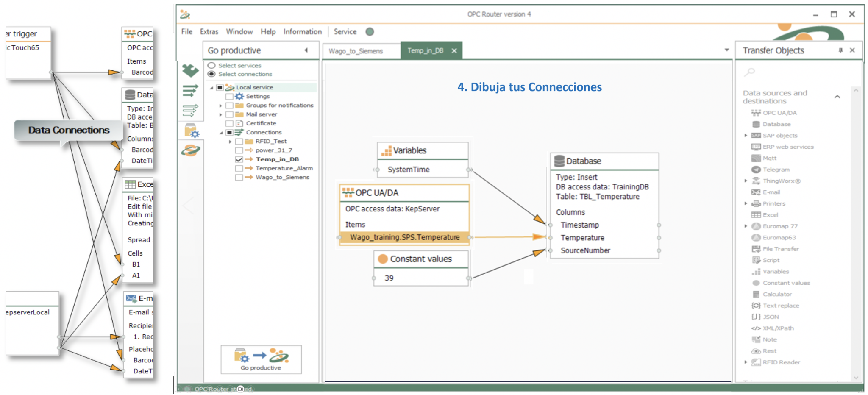The image size is (868, 395).
Task: Enable the Select services radio button
Action: (x=211, y=66)
